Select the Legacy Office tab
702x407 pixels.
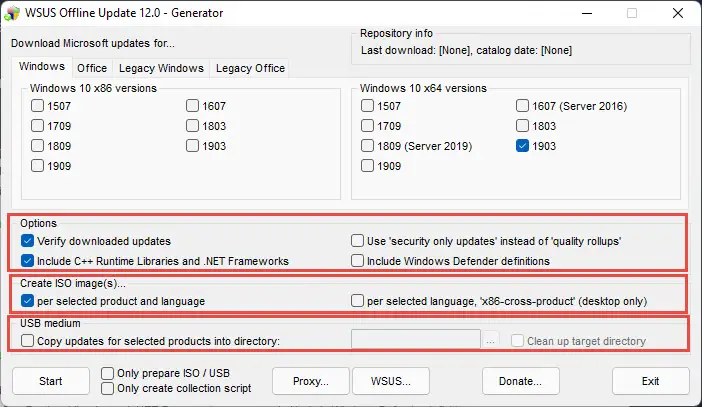tap(250, 68)
